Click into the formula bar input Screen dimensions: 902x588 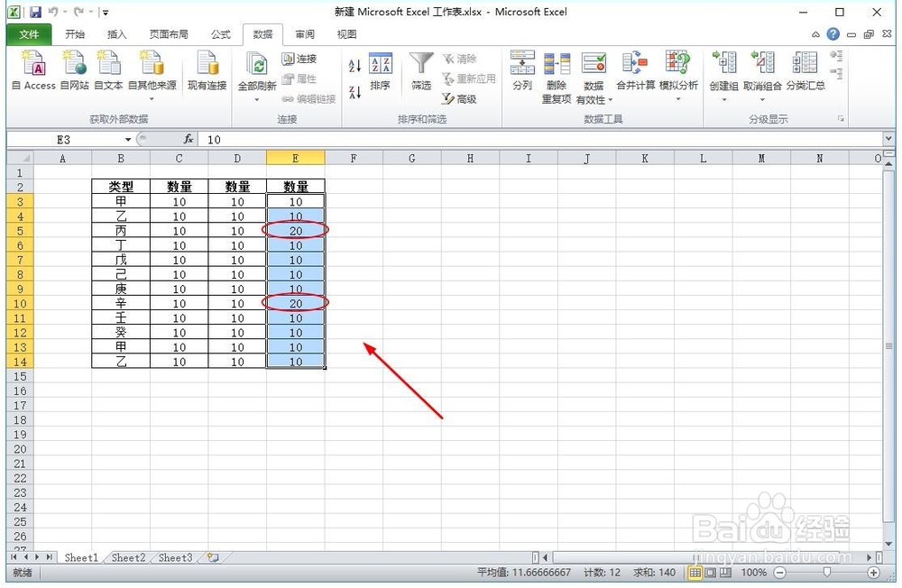coord(540,139)
